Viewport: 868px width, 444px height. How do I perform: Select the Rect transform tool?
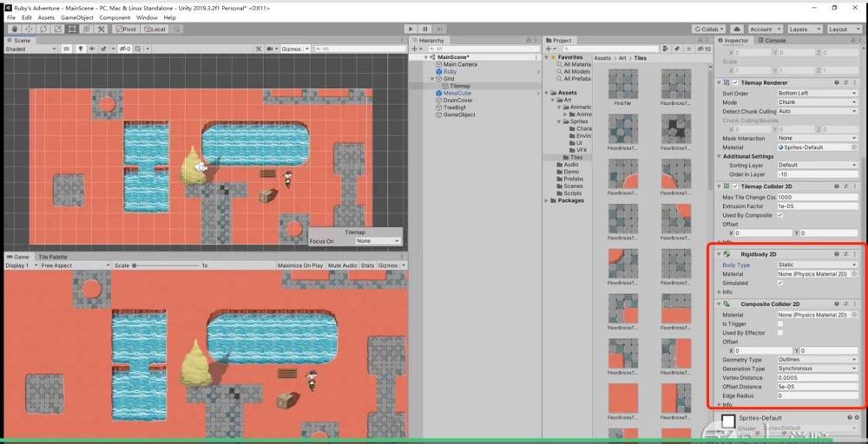72,29
